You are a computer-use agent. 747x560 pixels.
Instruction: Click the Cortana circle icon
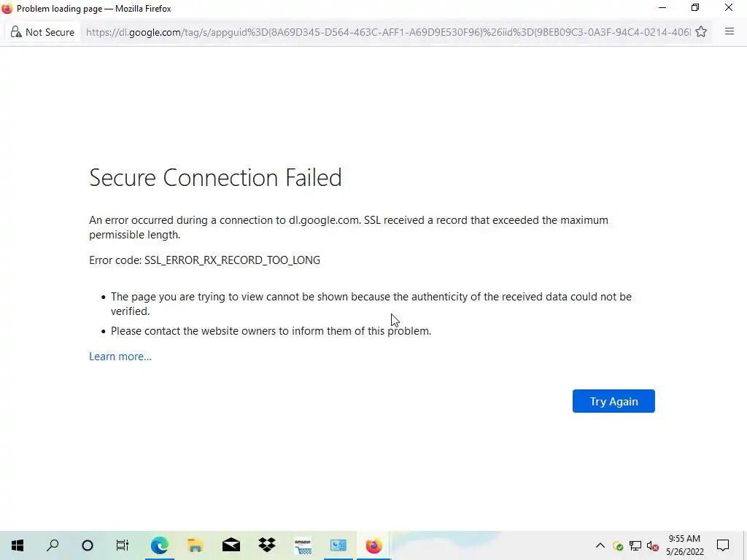pos(88,545)
